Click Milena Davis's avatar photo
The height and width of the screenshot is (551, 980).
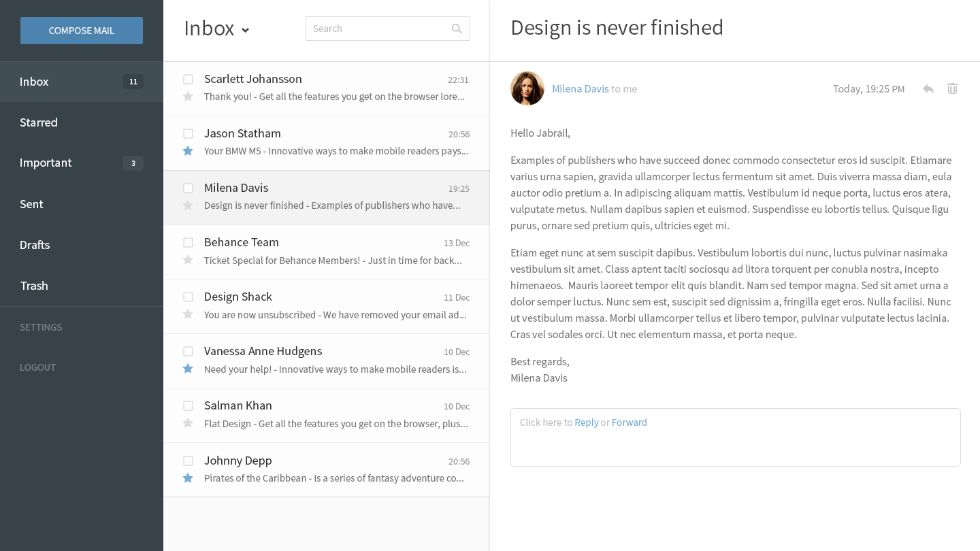coord(527,88)
